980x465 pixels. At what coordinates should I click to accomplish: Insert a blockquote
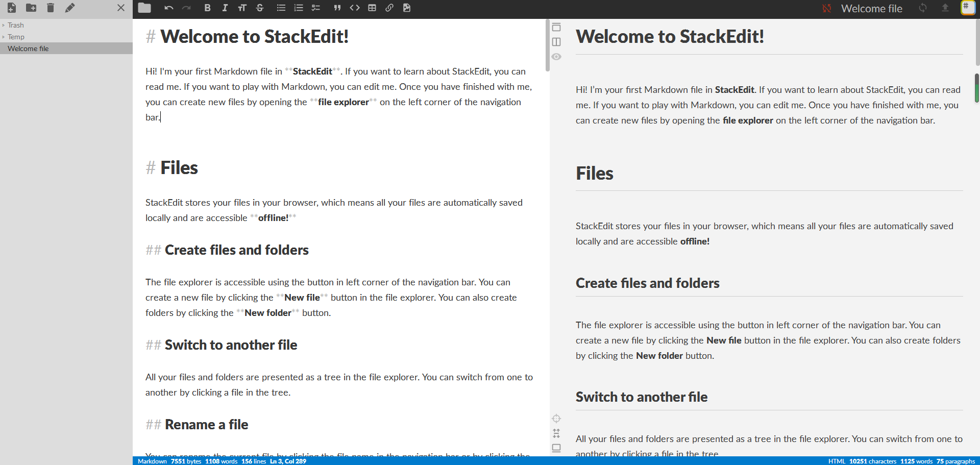click(337, 8)
